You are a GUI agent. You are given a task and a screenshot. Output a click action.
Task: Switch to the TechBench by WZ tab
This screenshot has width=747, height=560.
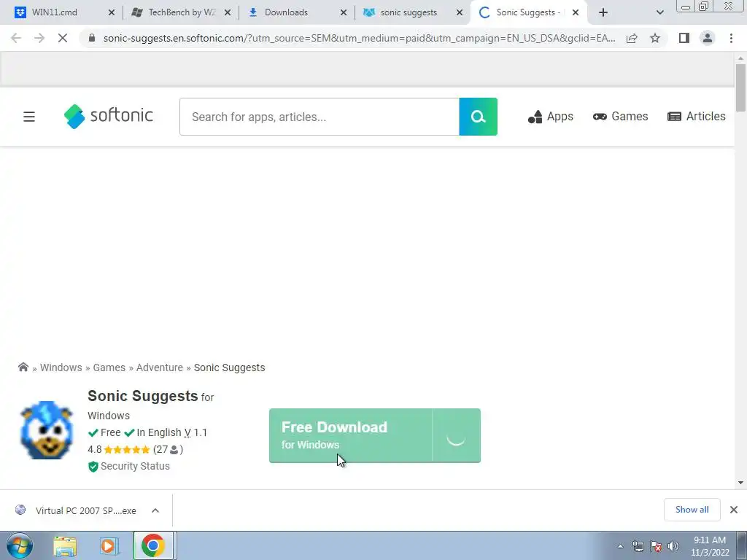click(x=182, y=12)
